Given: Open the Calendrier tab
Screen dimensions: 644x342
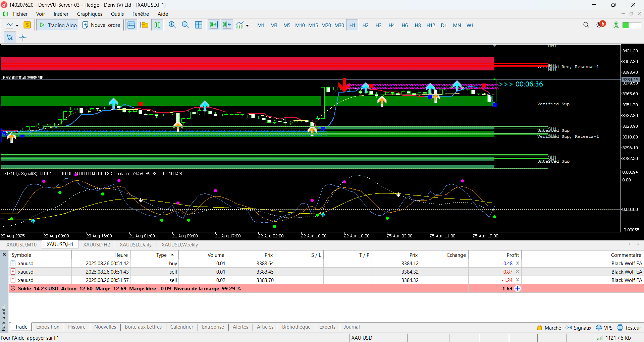Looking at the screenshot, I should point(182,327).
